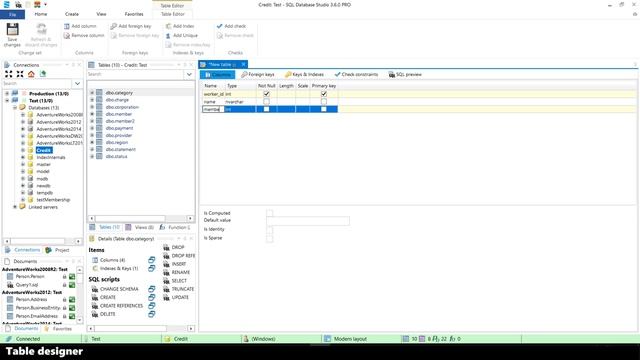Click green icon beside Person.Person document
640x360 pixels.
click(x=72, y=277)
